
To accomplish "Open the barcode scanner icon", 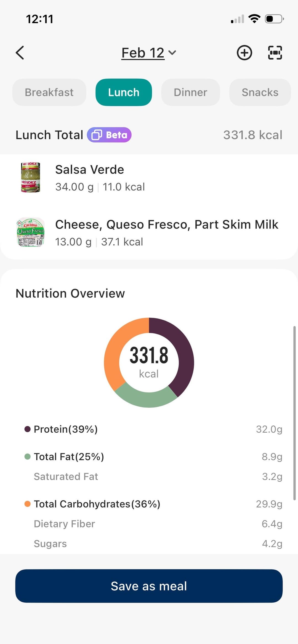I will coord(275,53).
